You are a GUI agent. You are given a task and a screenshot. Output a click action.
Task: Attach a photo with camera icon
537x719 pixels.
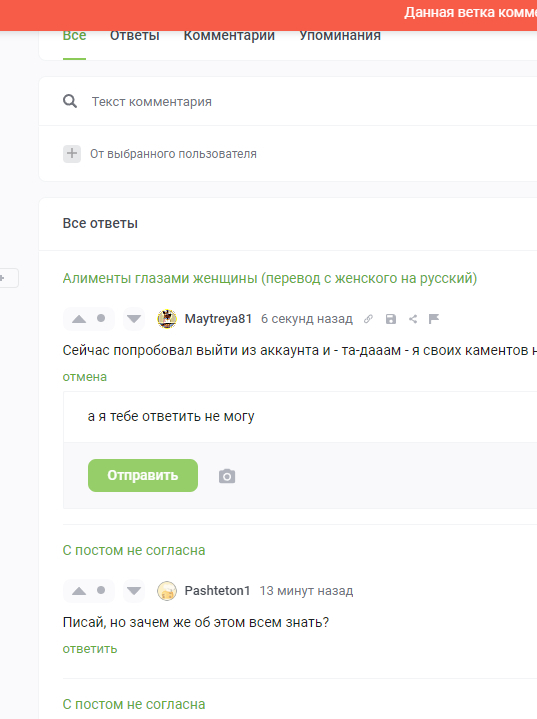[x=227, y=476]
